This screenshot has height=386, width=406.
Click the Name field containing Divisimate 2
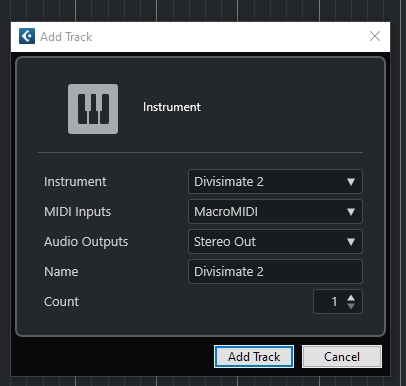275,272
